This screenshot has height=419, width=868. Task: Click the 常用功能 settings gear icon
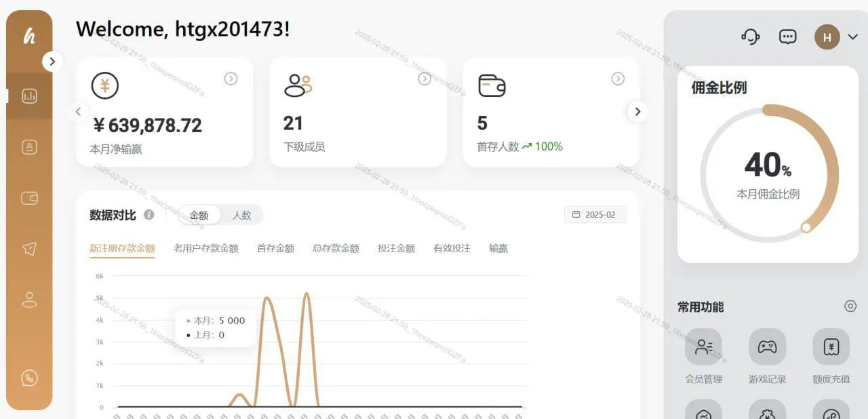(850, 306)
